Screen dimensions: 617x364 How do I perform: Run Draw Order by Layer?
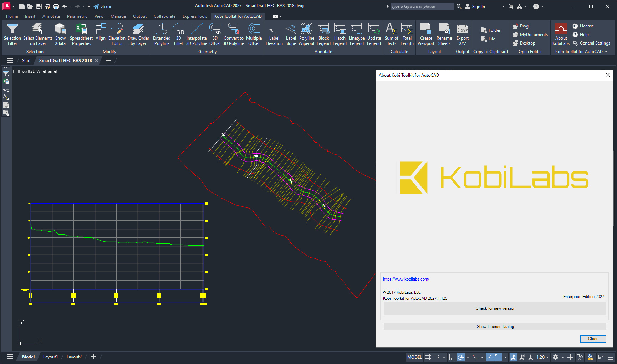138,34
